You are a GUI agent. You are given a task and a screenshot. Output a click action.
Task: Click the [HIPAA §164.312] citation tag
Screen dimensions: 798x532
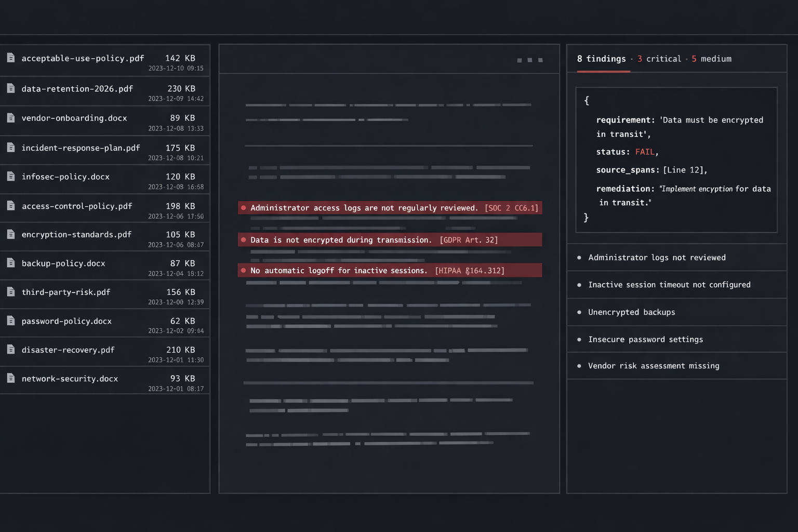click(469, 271)
